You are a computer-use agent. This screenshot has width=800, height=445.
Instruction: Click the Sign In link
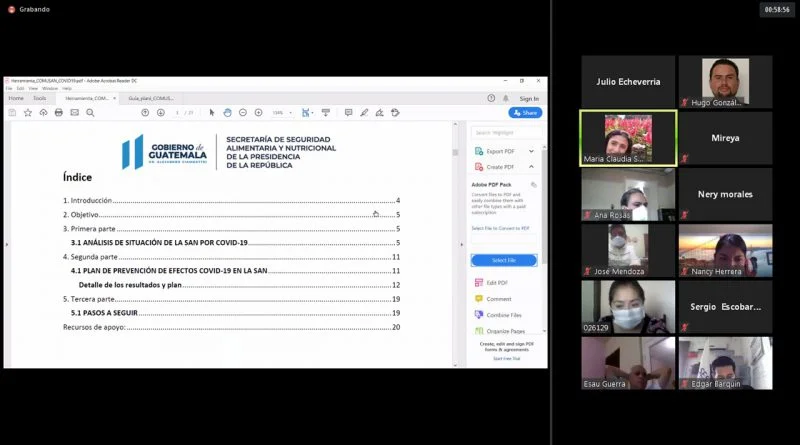[x=529, y=98]
